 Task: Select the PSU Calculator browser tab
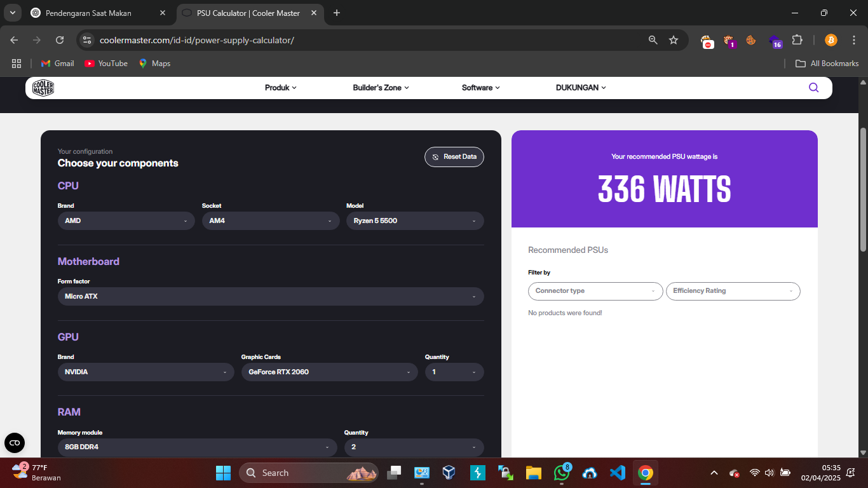pyautogui.click(x=250, y=13)
